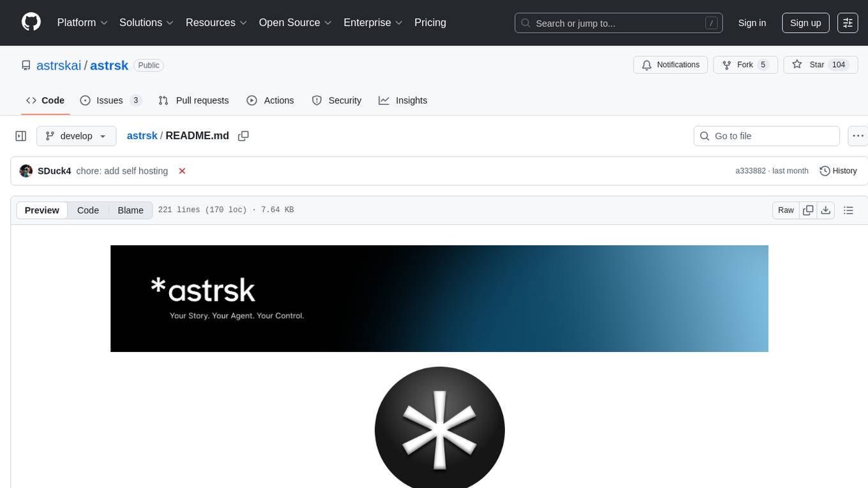Switch to Code view
This screenshot has width=868, height=488.
pyautogui.click(x=88, y=210)
